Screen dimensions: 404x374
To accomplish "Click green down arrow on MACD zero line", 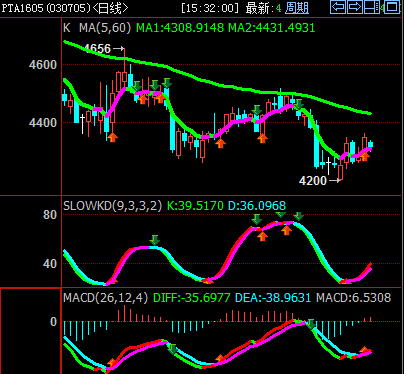I will (311, 324).
